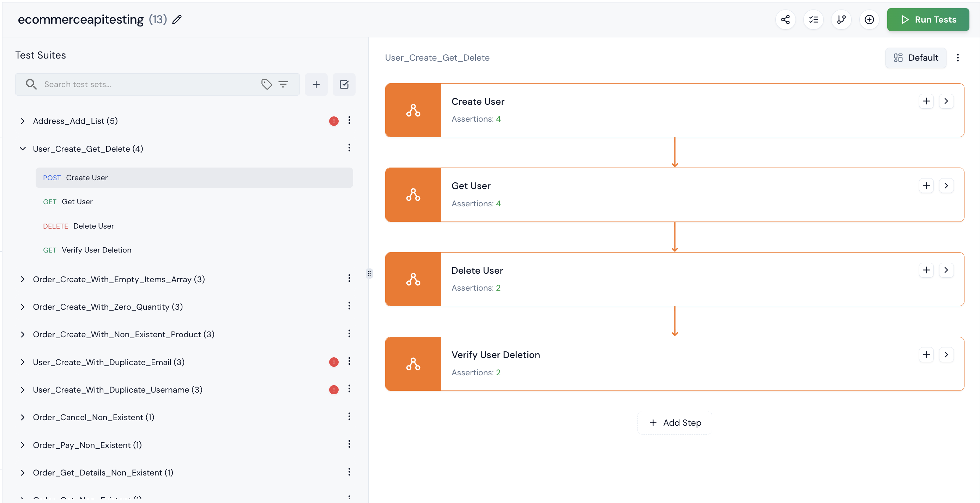This screenshot has height=503, width=980.
Task: Click the circled plus icon beside Run Tests
Action: 869,19
